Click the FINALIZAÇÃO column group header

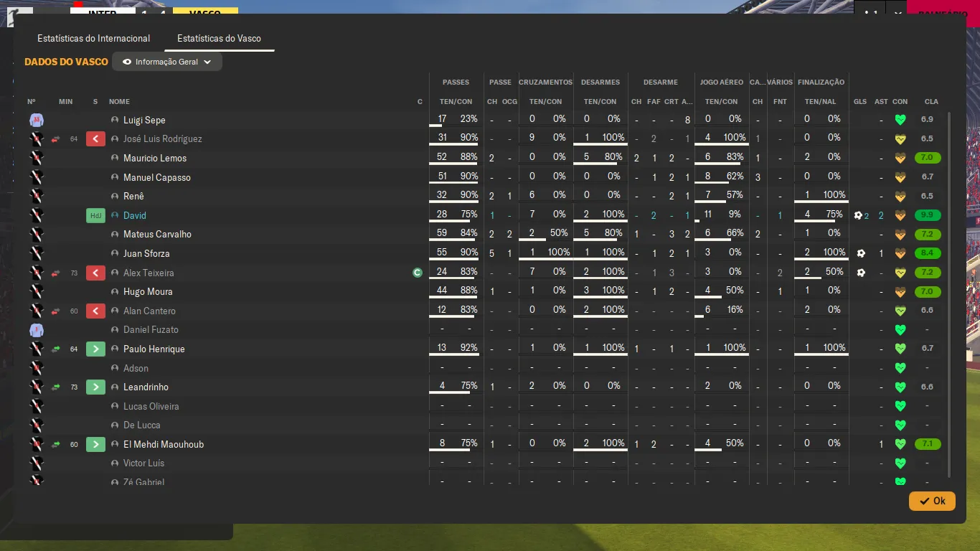821,83
